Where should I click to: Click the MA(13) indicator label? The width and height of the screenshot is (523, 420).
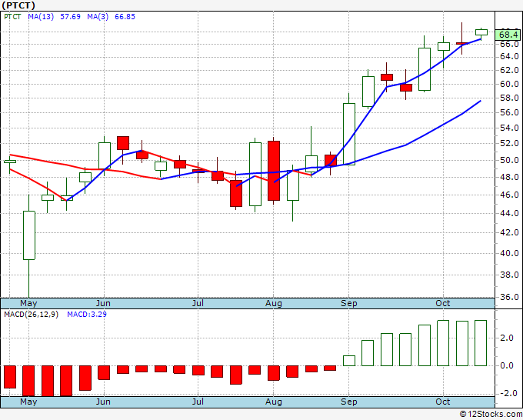click(x=41, y=17)
